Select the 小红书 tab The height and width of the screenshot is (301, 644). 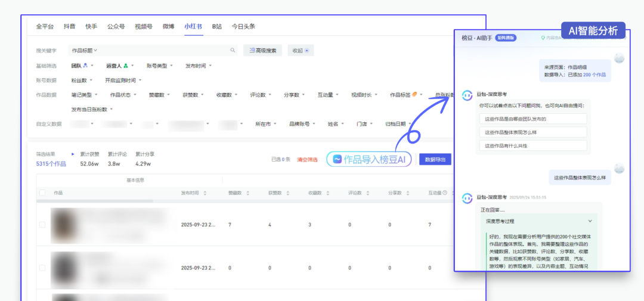coord(193,26)
